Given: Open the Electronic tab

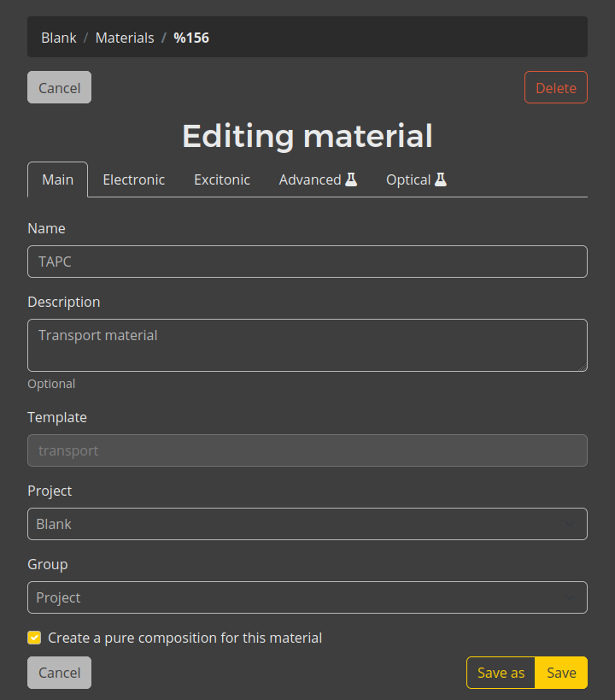Looking at the screenshot, I should (134, 179).
